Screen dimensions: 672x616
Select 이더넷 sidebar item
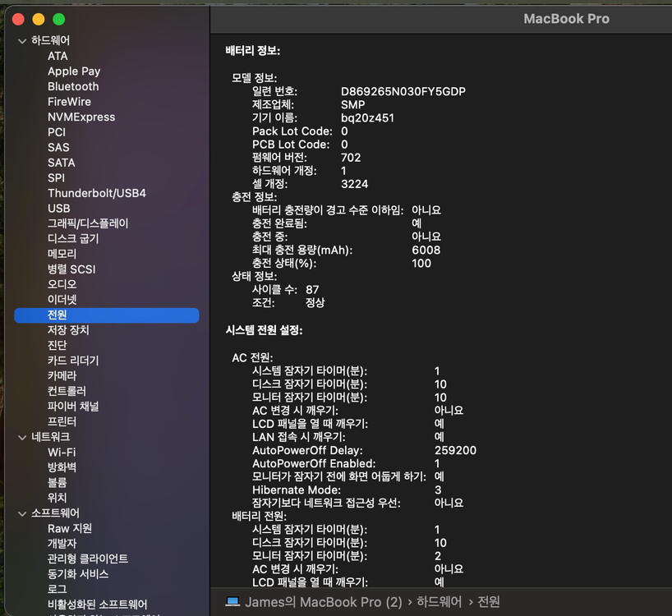coord(62,300)
